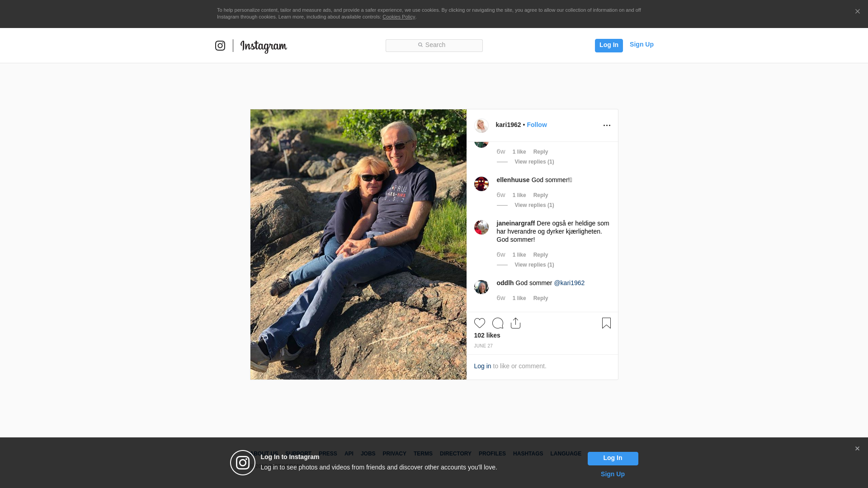Open ellenhuuse username
Image resolution: width=868 pixels, height=488 pixels.
click(513, 180)
